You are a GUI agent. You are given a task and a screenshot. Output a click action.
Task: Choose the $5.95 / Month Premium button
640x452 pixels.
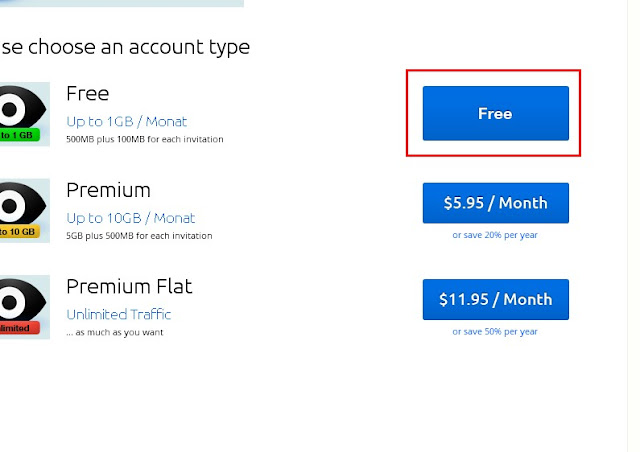point(496,203)
